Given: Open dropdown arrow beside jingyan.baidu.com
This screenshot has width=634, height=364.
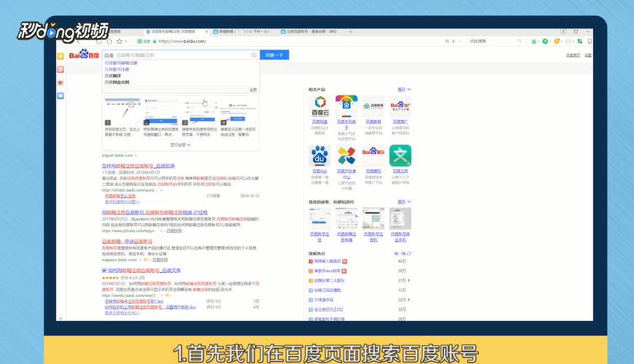Looking at the screenshot, I should (136, 155).
